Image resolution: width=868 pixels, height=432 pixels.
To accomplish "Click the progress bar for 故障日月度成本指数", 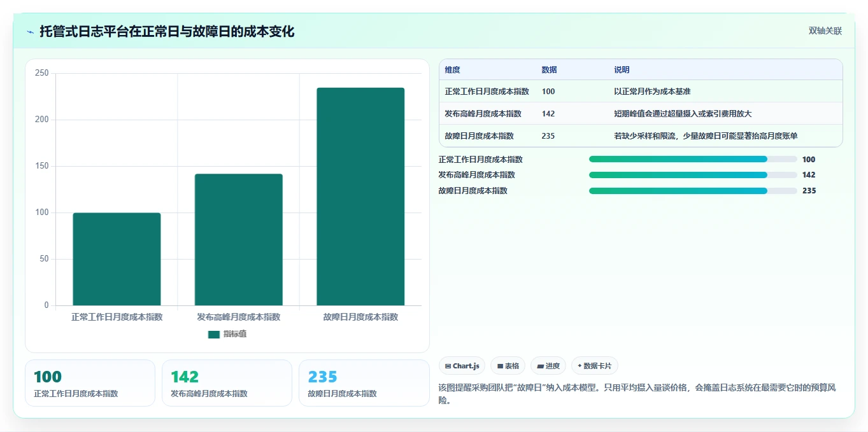I will 693,191.
